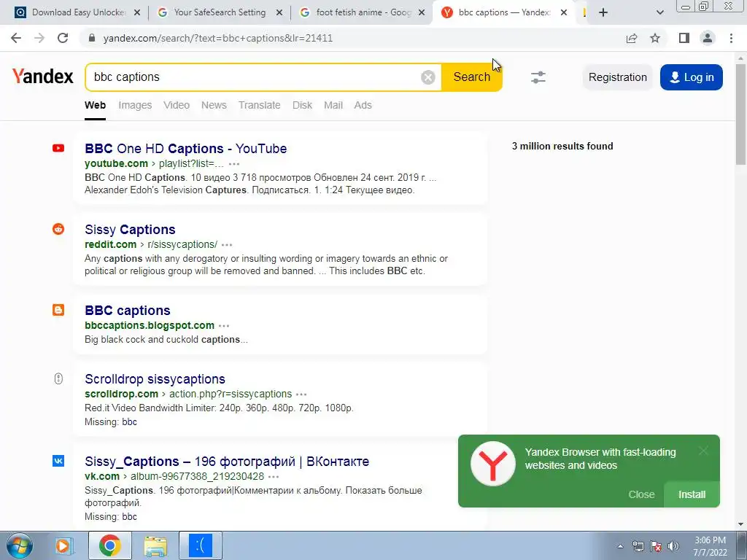Screen dimensions: 747x560
Task: Open the Windows Start menu
Action: 20,545
